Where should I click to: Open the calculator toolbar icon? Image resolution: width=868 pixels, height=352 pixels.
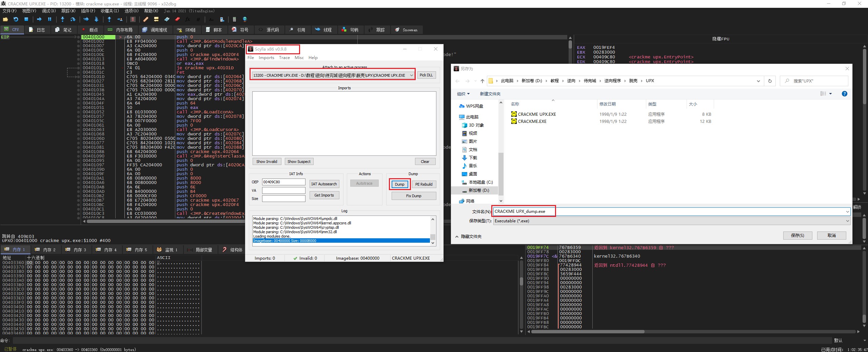tap(234, 19)
